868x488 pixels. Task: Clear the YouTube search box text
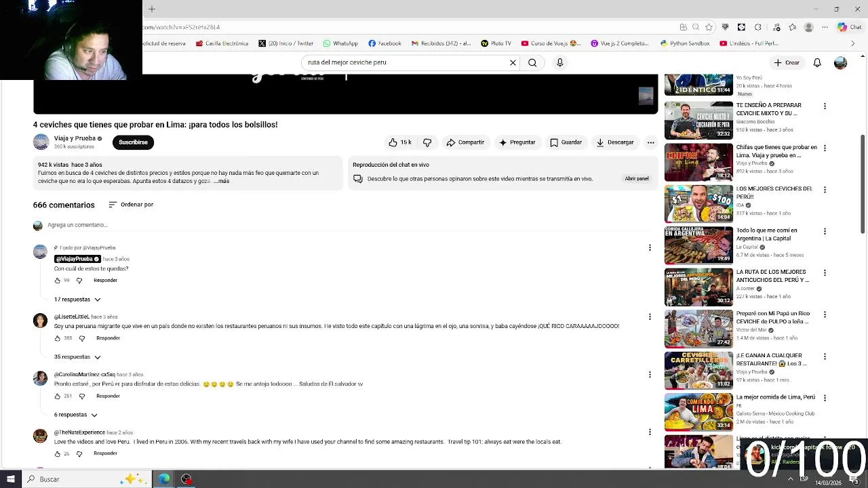point(513,62)
